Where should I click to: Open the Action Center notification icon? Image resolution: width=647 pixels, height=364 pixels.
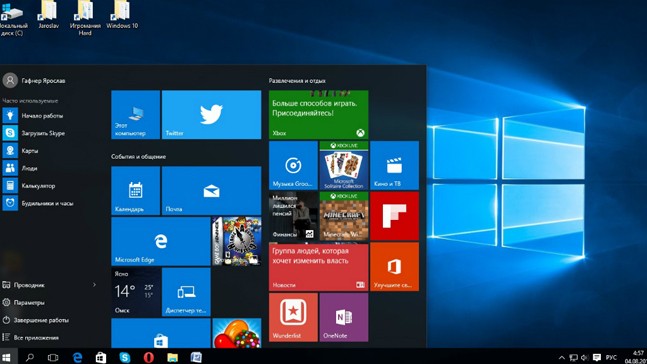pos(597,357)
